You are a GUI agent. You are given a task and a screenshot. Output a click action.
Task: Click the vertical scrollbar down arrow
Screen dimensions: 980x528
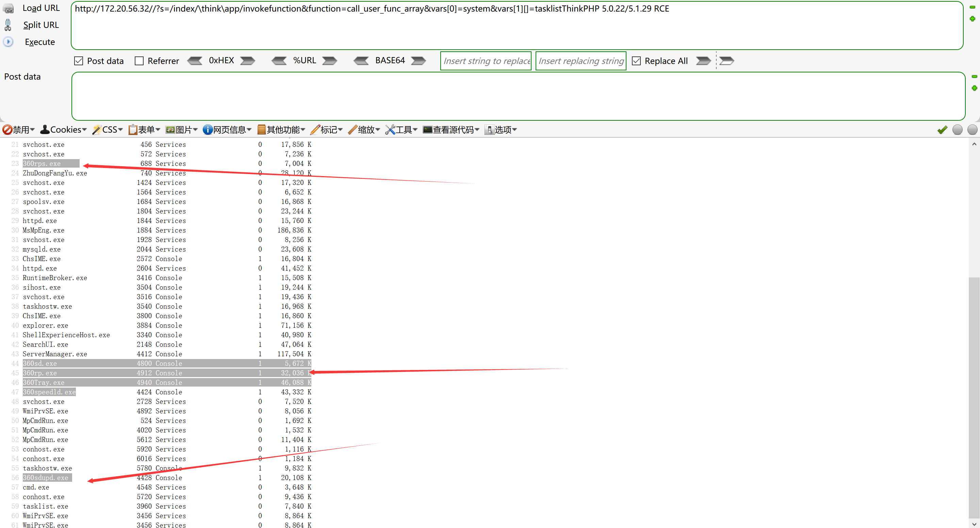[974, 524]
